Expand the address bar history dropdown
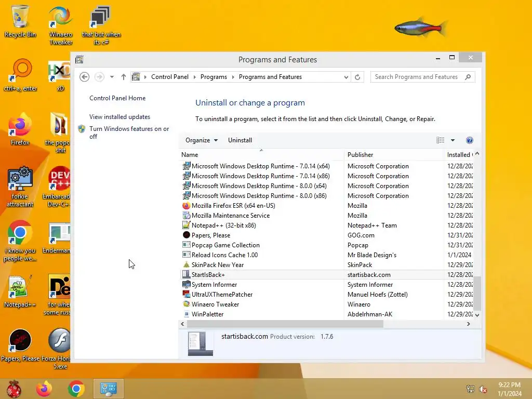Image resolution: width=532 pixels, height=399 pixels. (346, 77)
